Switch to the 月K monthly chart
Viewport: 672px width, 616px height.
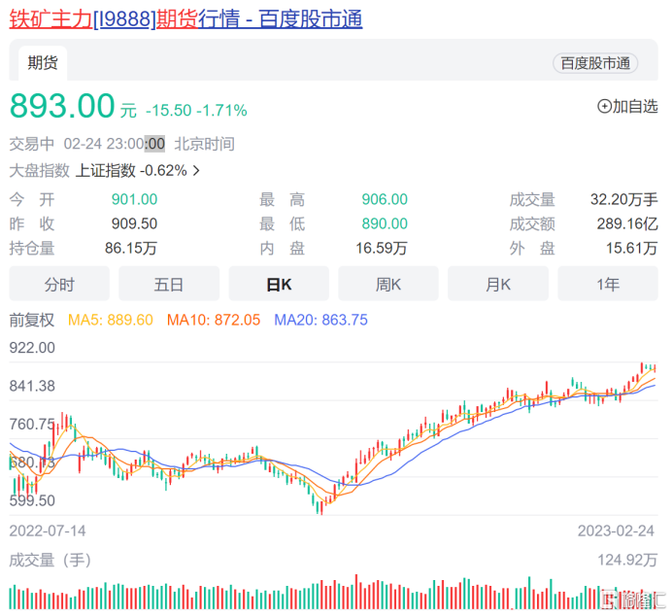498,285
